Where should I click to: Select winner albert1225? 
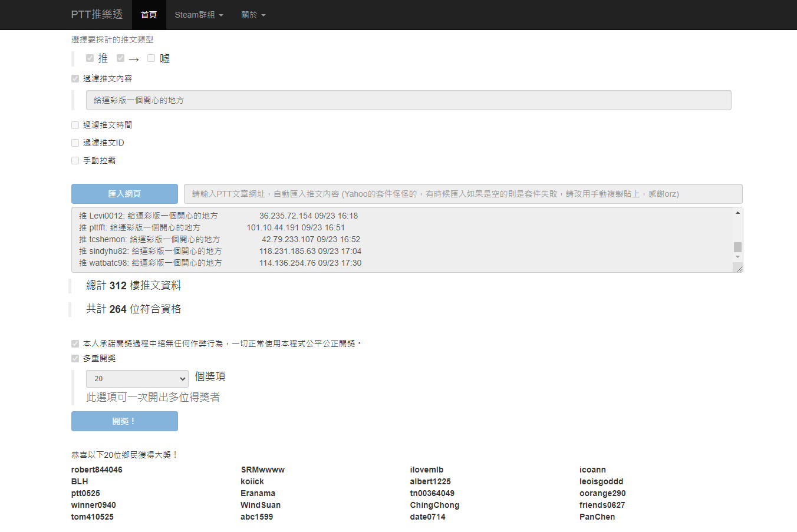[x=430, y=481]
